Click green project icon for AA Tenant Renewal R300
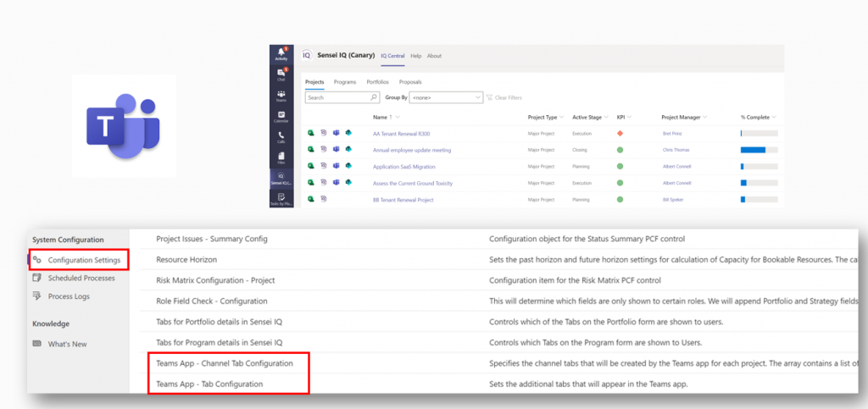The width and height of the screenshot is (868, 409). 311,133
